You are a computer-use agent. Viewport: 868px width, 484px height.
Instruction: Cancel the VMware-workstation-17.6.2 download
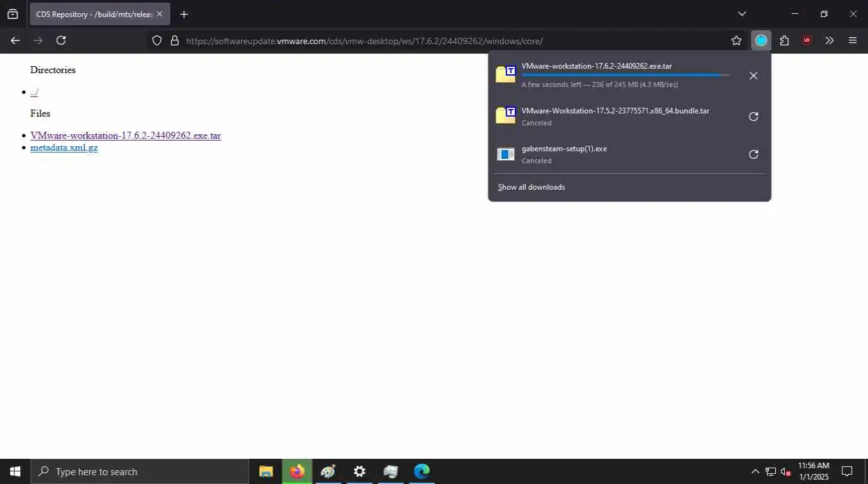[753, 76]
